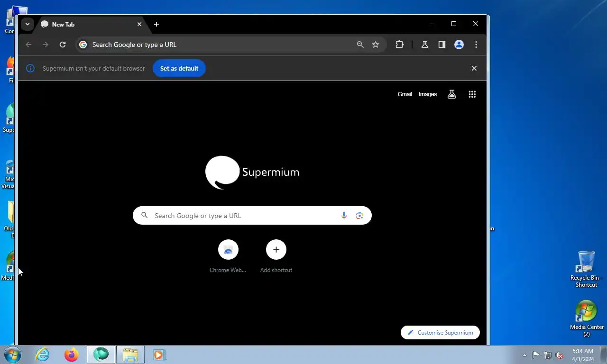The height and width of the screenshot is (364, 607).
Task: Open the Images link
Action: click(x=428, y=94)
